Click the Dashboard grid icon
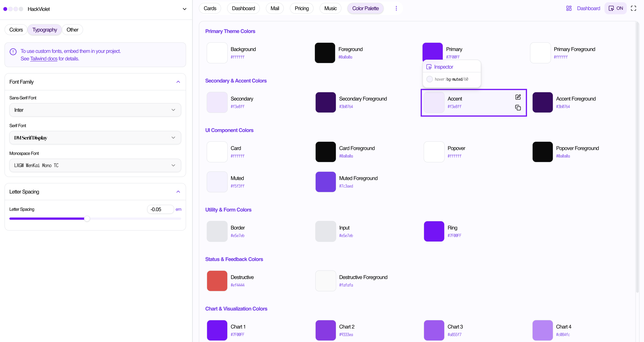 569,8
